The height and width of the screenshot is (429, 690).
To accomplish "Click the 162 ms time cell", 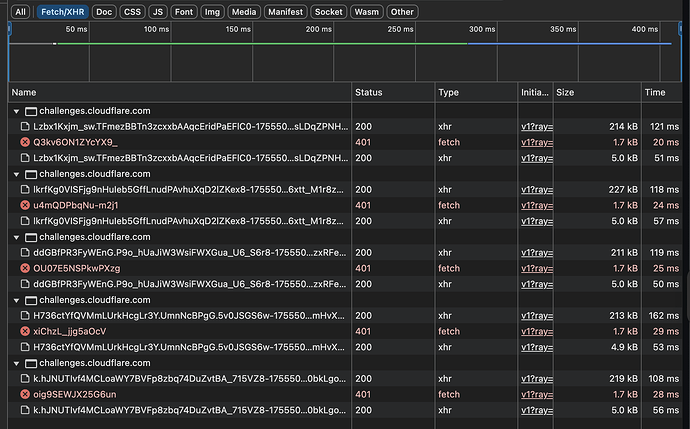I will [664, 315].
